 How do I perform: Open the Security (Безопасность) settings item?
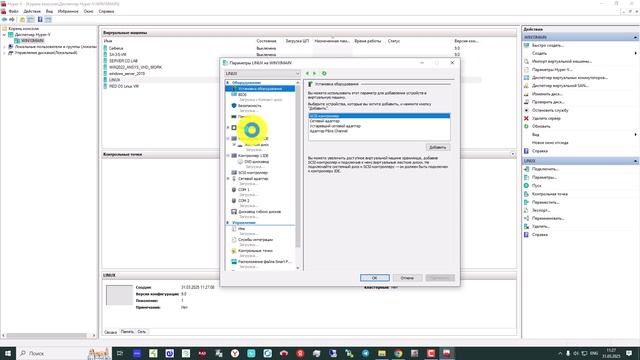(249, 105)
